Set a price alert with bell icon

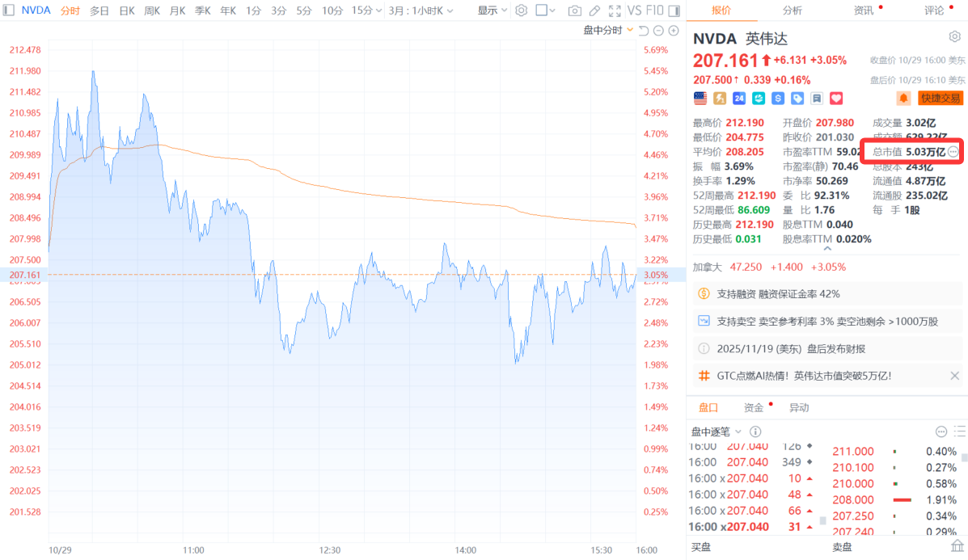(x=904, y=98)
